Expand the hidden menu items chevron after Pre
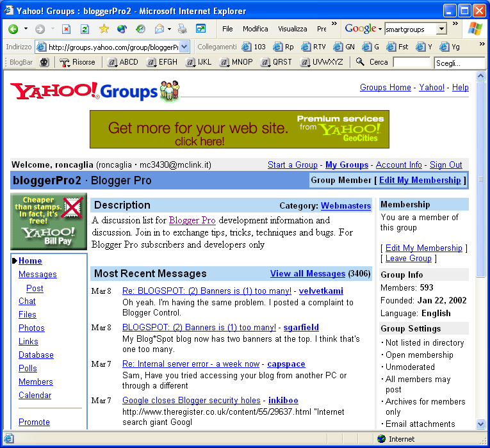The width and height of the screenshot is (490, 448). coord(334,24)
